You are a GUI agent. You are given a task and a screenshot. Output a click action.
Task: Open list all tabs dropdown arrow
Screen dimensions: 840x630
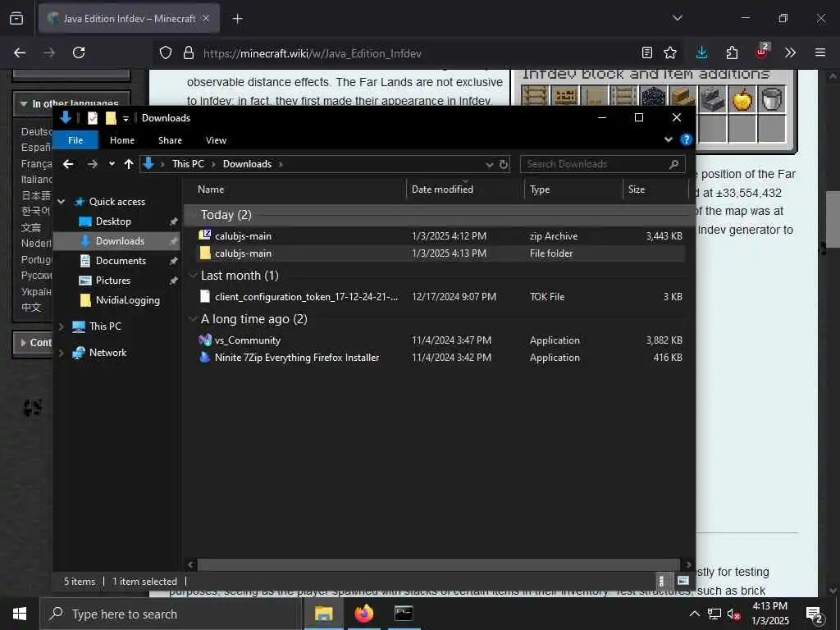tap(677, 18)
